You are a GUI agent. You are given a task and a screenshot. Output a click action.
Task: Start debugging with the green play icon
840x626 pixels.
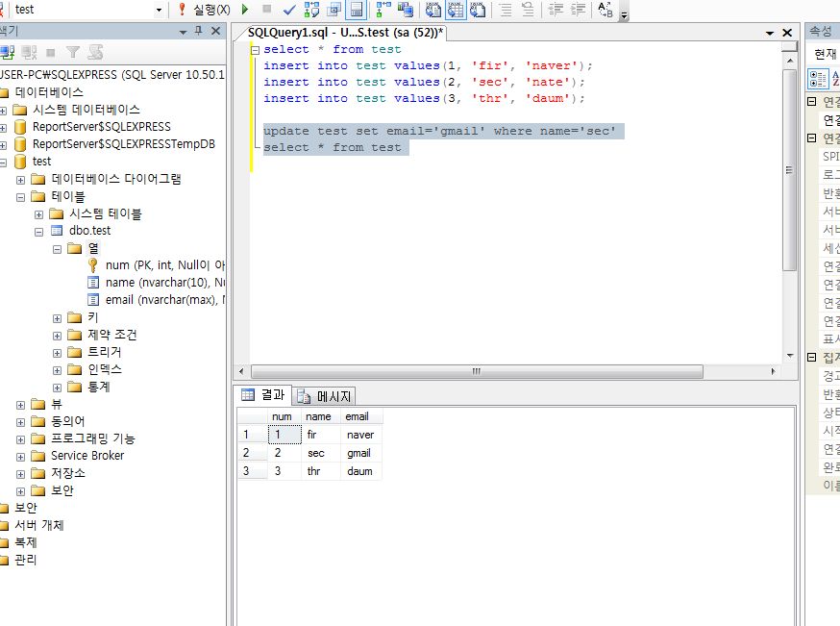tap(245, 9)
